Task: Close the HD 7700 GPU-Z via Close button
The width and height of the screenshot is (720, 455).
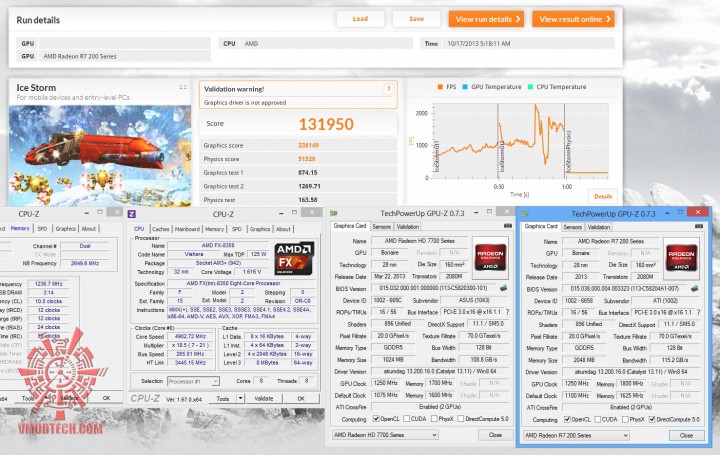Action: click(495, 434)
